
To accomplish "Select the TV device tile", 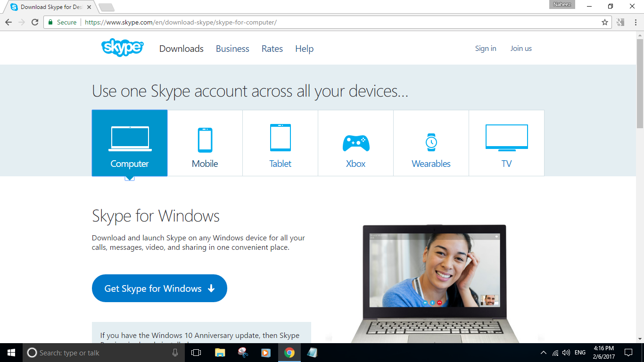I will [x=507, y=143].
